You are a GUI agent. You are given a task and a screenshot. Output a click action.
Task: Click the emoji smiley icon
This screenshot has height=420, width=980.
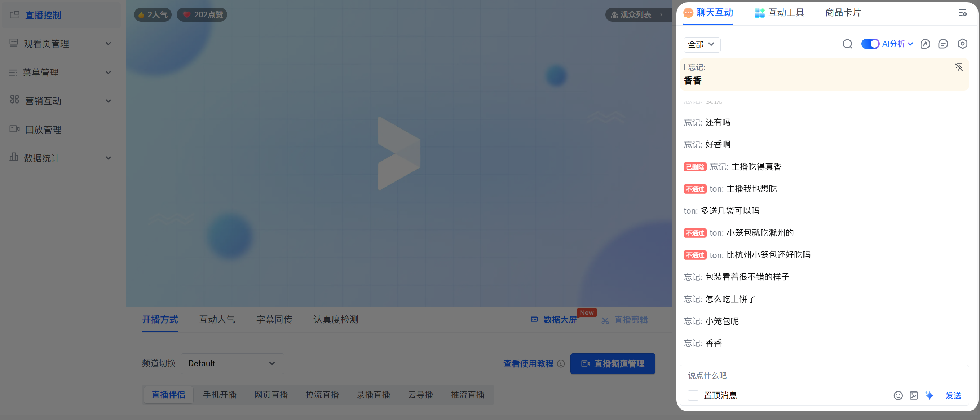898,395
